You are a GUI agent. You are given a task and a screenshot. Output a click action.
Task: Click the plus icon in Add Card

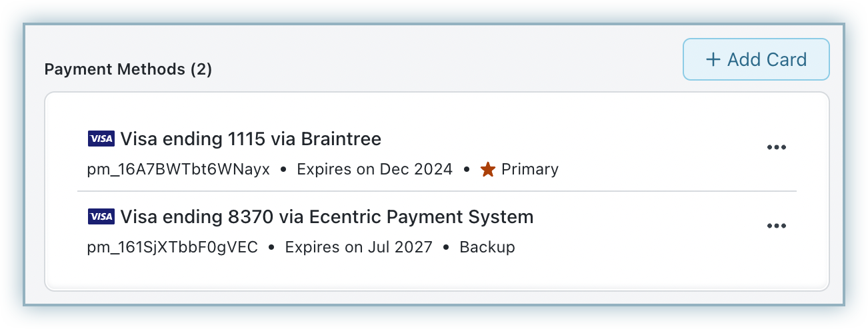[713, 60]
